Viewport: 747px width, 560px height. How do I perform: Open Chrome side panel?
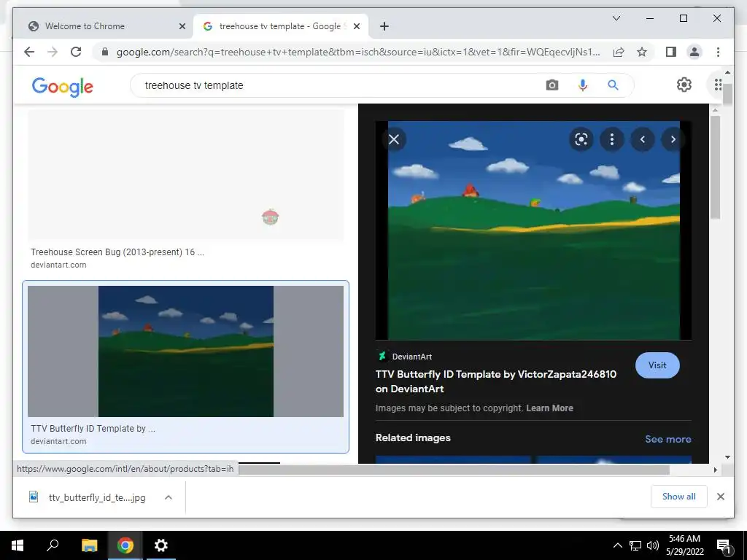click(x=671, y=52)
